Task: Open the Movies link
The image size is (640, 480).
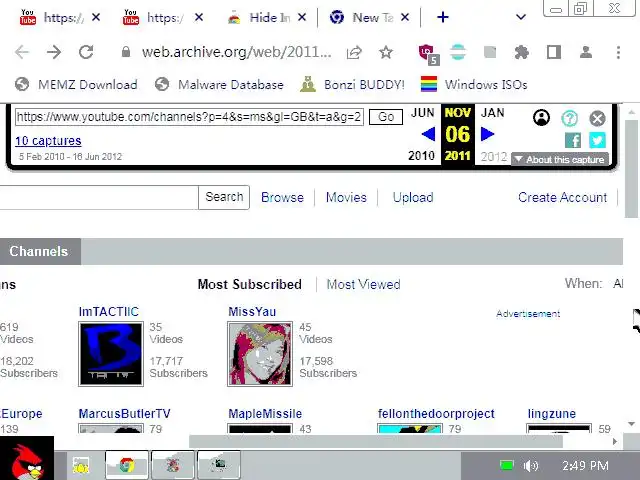Action: click(346, 198)
